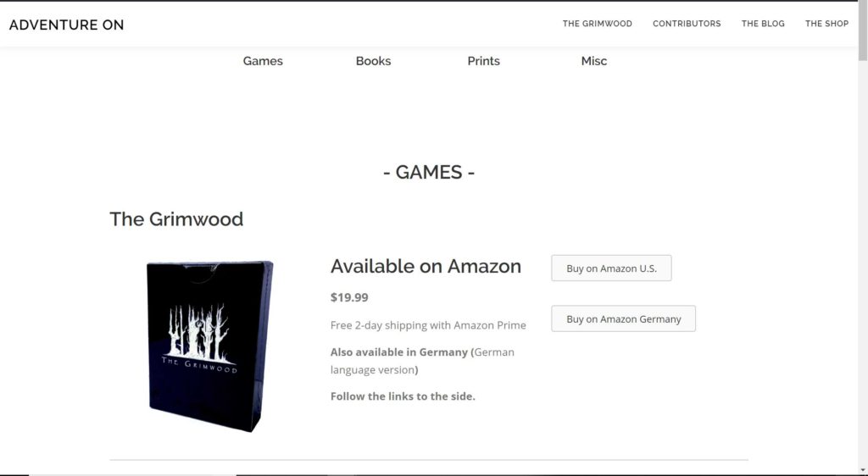868x476 pixels.
Task: Open THE GRIMWOOD nav menu item
Action: click(x=598, y=24)
